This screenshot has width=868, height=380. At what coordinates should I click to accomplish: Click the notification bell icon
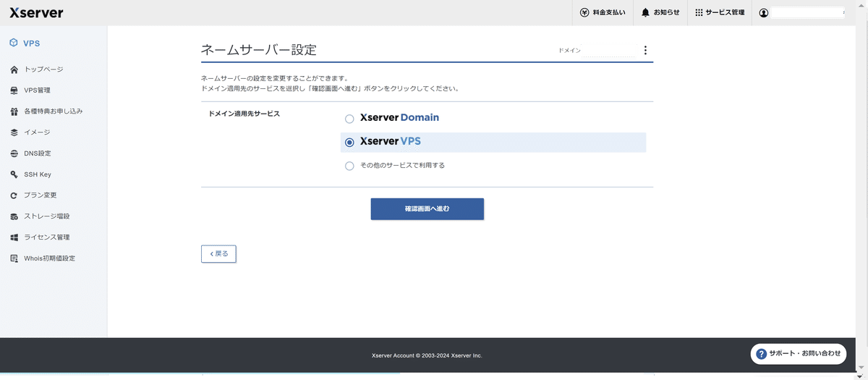click(x=645, y=12)
